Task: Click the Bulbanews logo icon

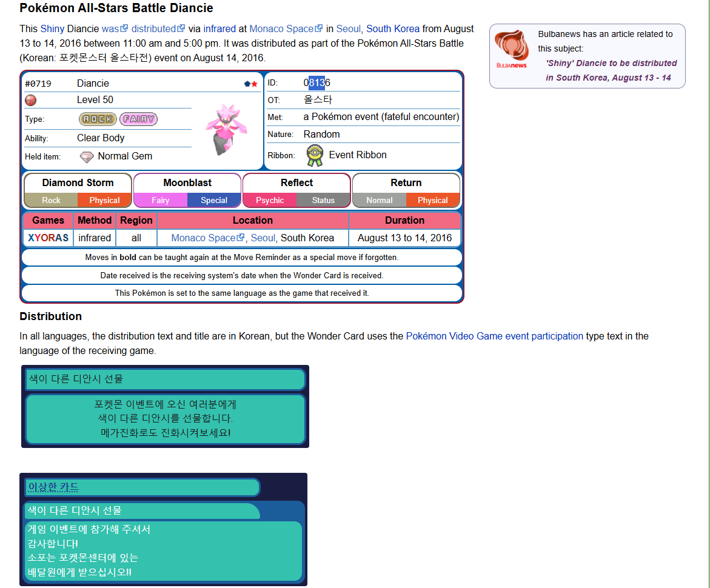Action: tap(511, 49)
